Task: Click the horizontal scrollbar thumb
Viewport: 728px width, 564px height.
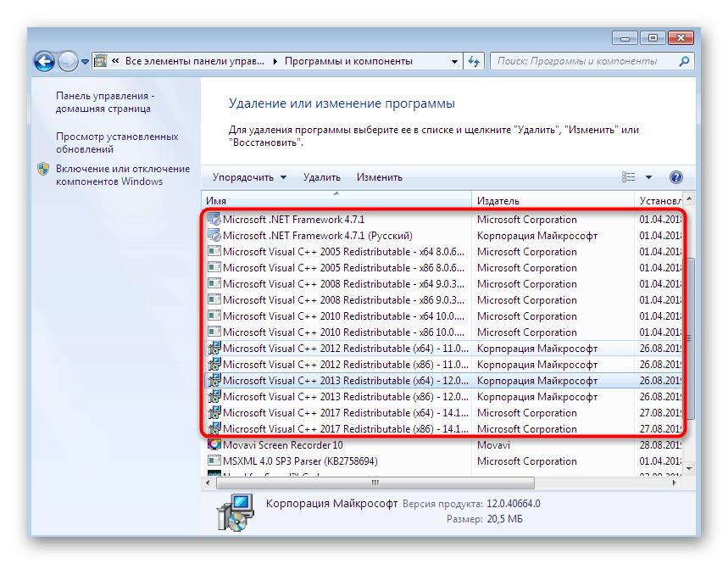Action: pos(375,483)
